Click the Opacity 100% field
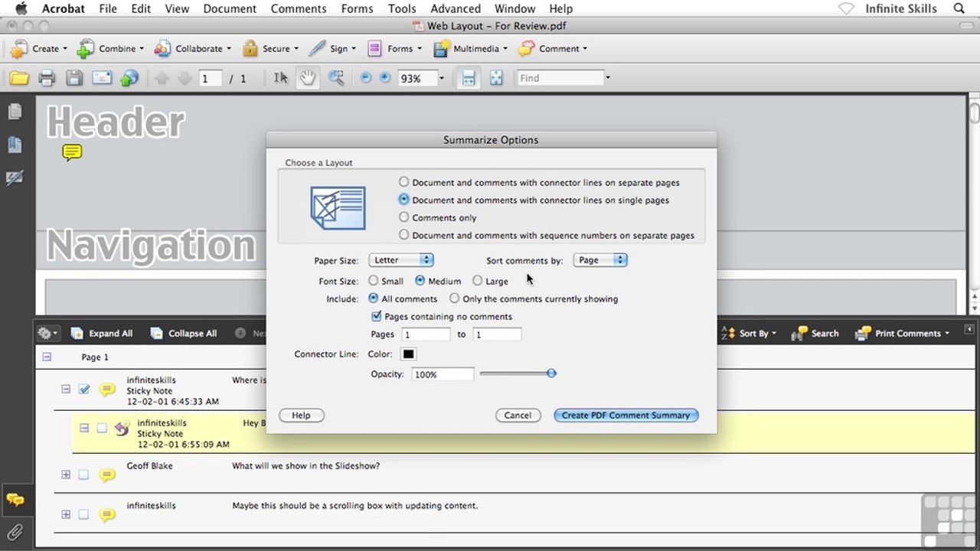Viewport: 980px width, 551px height. click(443, 374)
